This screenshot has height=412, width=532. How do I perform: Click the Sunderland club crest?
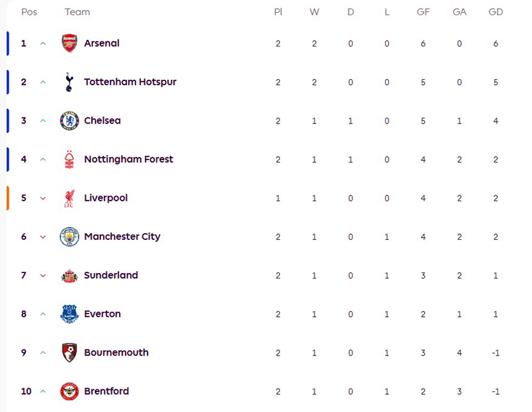click(69, 275)
